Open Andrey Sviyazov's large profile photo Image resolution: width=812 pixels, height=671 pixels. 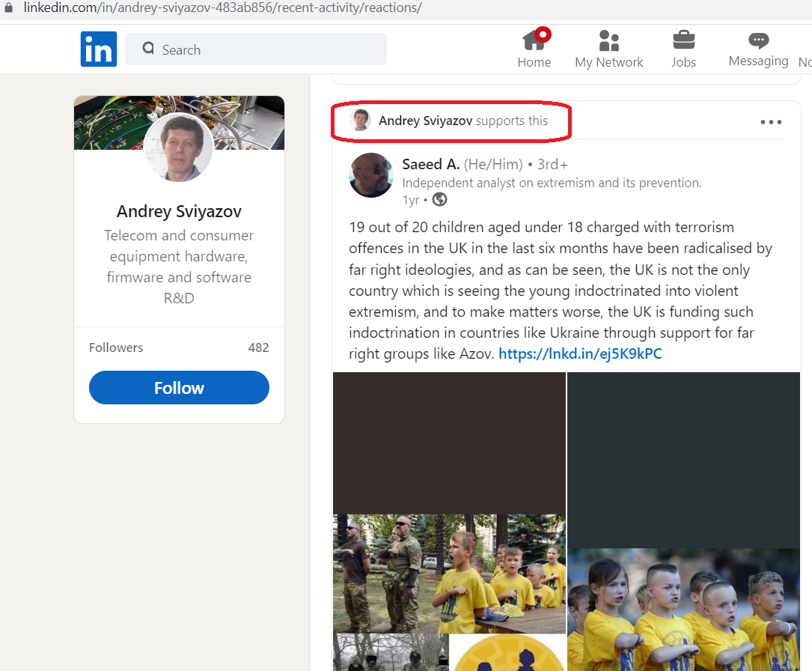(x=179, y=148)
